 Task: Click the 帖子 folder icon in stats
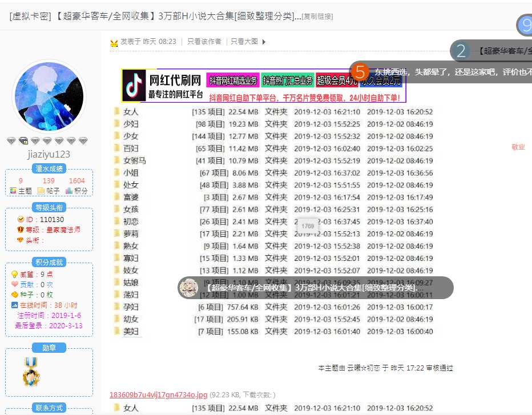(41, 191)
